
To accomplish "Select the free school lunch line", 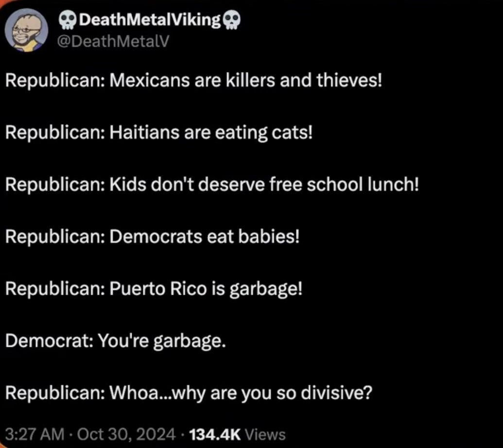I will pyautogui.click(x=212, y=184).
